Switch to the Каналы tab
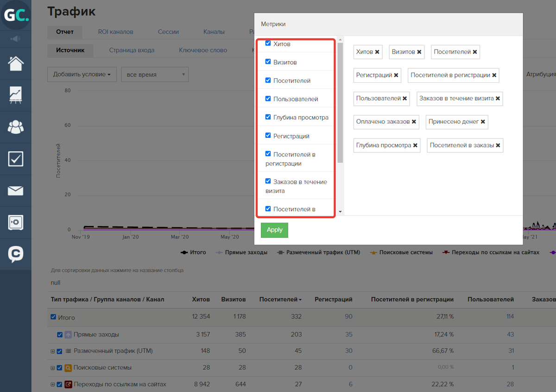Image resolution: width=556 pixels, height=392 pixels. [x=214, y=32]
